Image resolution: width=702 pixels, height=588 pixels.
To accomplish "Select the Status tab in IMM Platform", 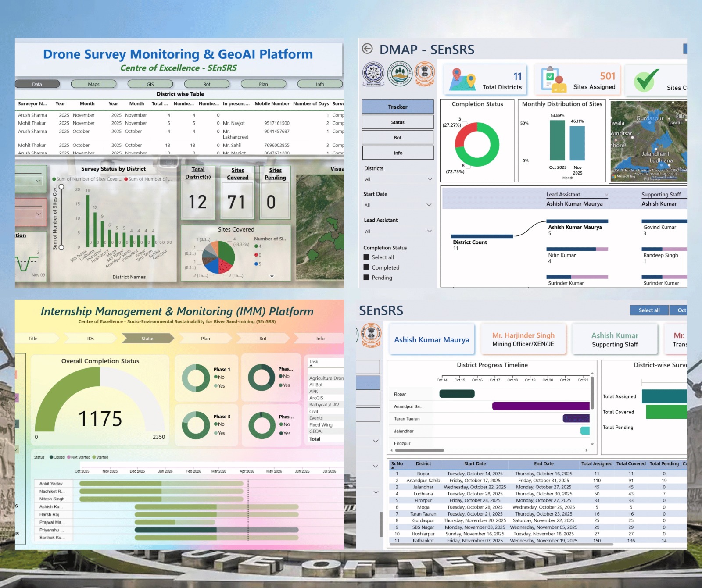I will click(147, 339).
